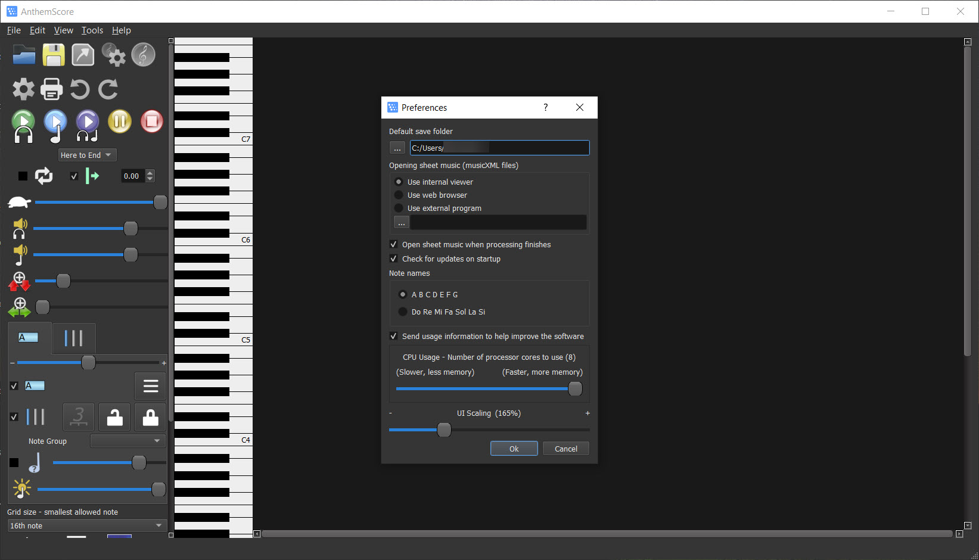Switch to the note labels tab
Viewport: 979px width, 560px height.
coord(29,338)
